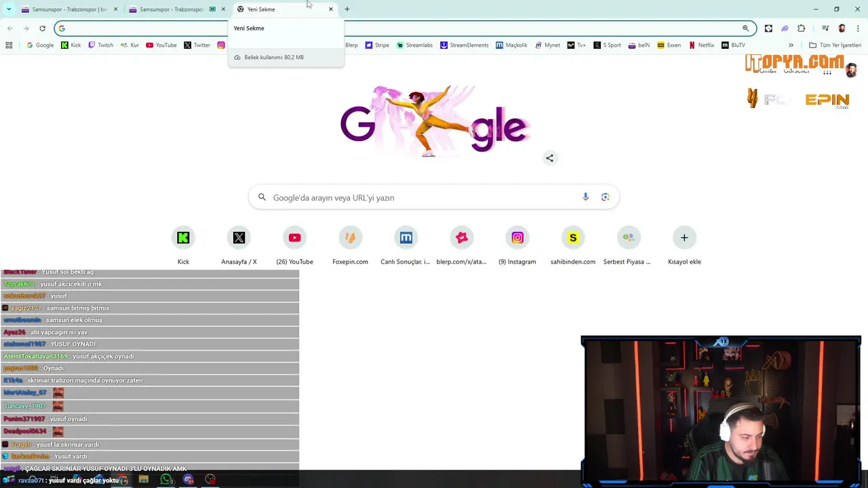868x488 pixels.
Task: Open the Canlı Sonuçlar shortcut tile
Action: (x=406, y=238)
